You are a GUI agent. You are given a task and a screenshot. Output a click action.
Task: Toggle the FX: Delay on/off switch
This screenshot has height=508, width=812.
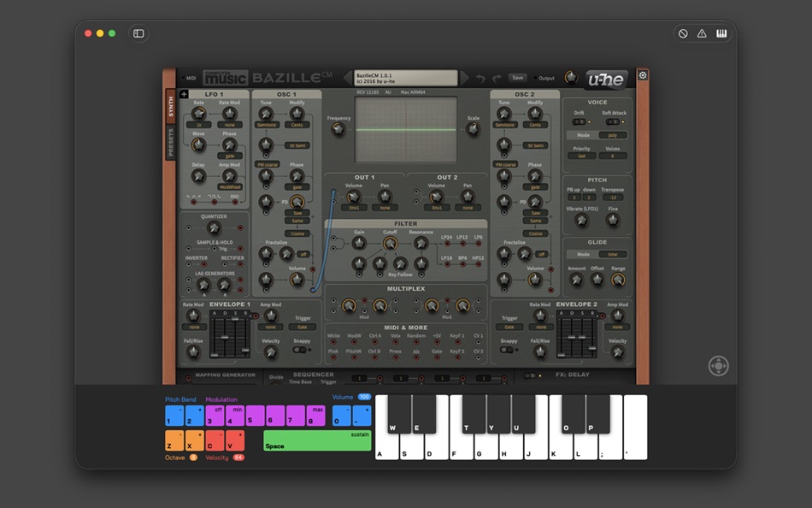[x=530, y=375]
